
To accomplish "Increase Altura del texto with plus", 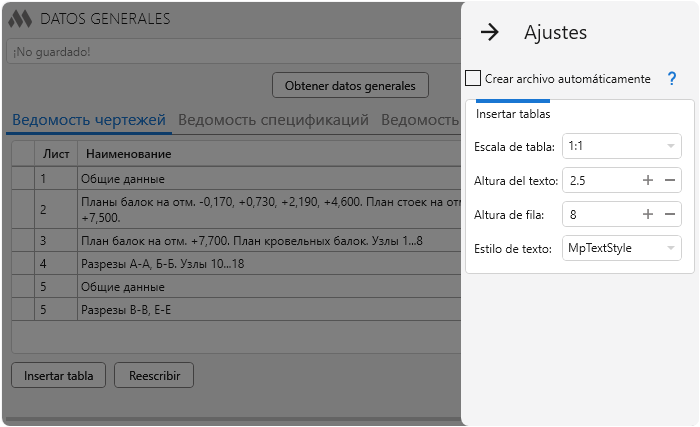I will pos(648,181).
